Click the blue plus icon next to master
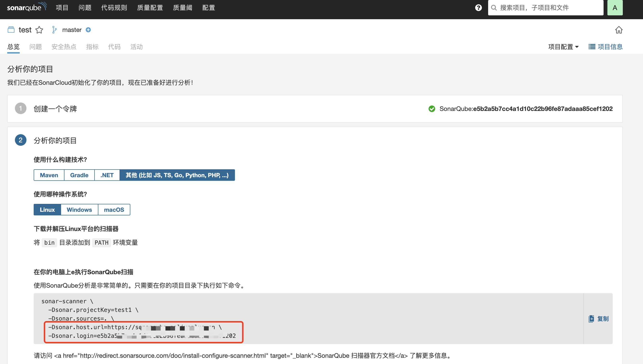 click(88, 30)
